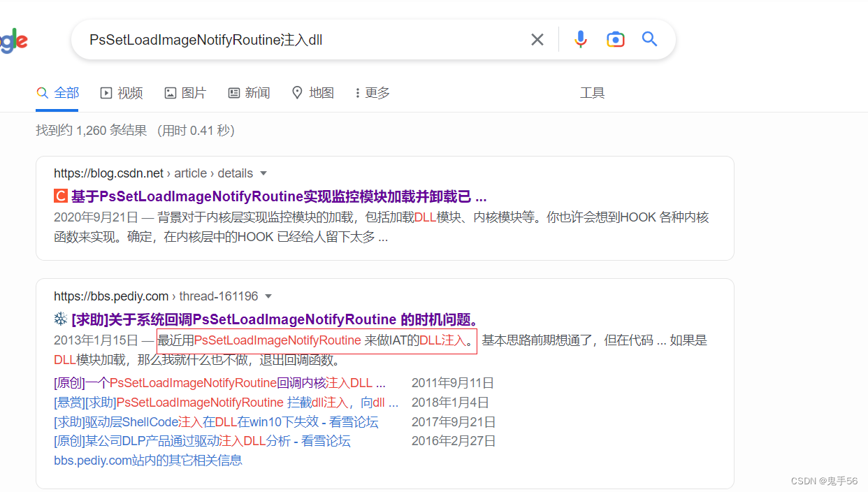This screenshot has width=868, height=492.
Task: Expand the dropdown arrow next to blog.csdn.net
Action: click(x=263, y=173)
